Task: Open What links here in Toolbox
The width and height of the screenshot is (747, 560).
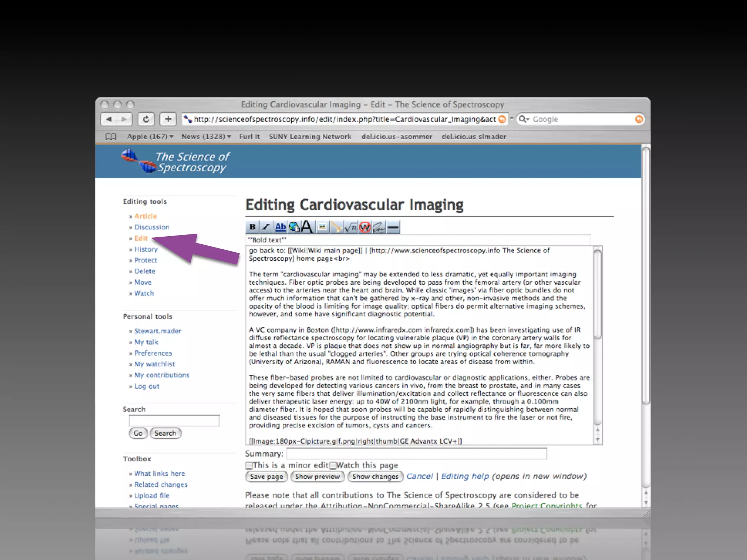Action: [x=160, y=474]
